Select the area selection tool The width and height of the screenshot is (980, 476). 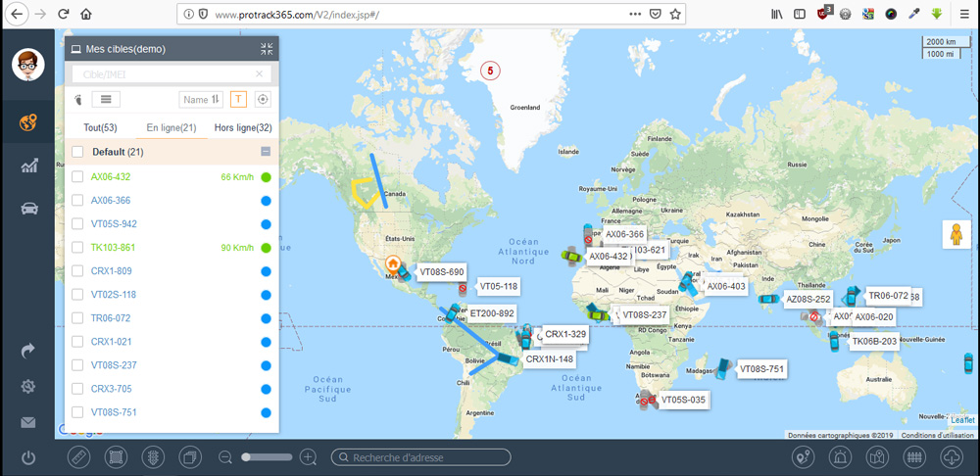click(x=115, y=457)
